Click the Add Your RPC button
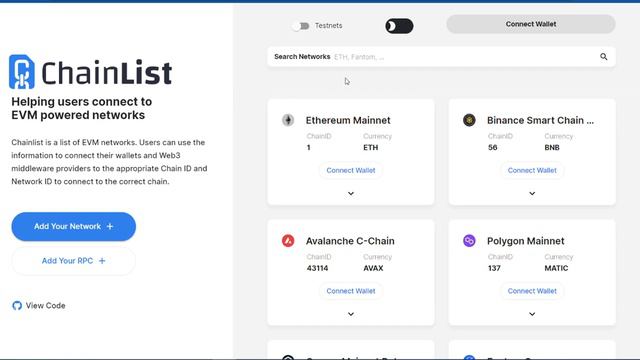 coord(73,261)
